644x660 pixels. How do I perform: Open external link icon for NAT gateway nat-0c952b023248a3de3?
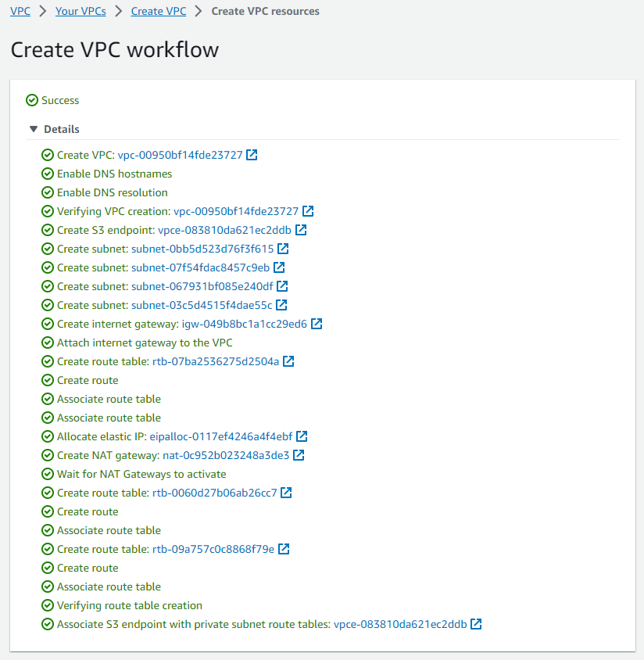click(299, 455)
